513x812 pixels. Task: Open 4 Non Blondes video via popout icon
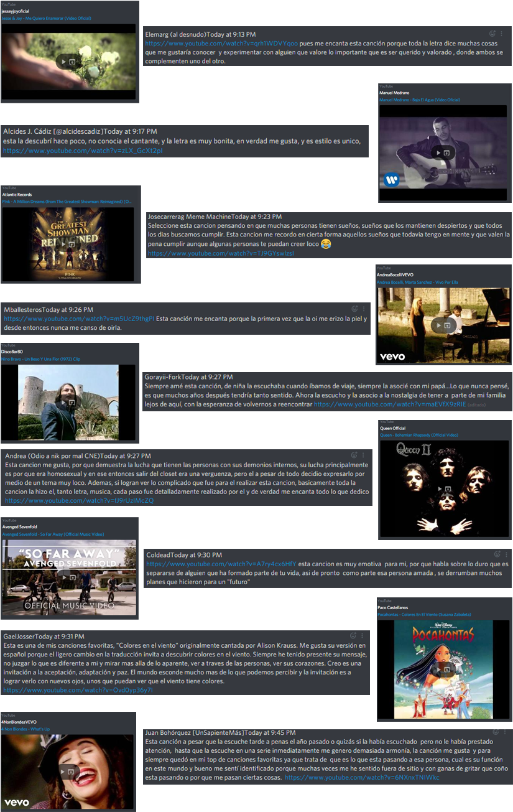[72, 772]
